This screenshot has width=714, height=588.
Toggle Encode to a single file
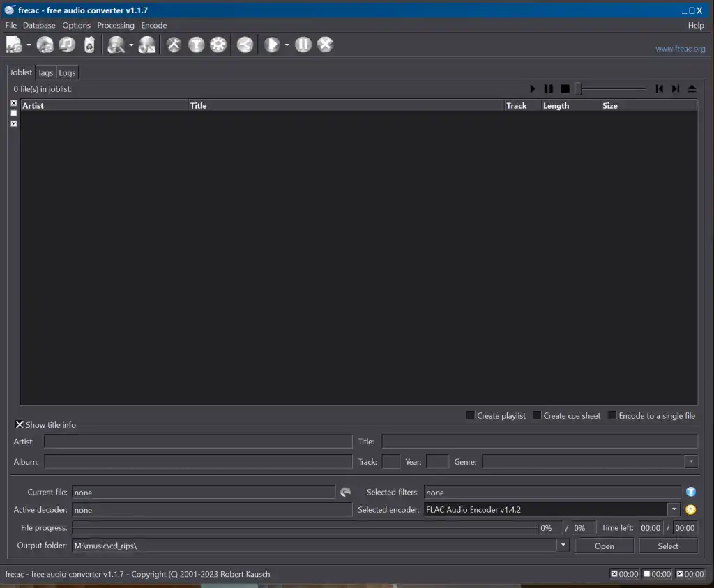[x=612, y=415]
